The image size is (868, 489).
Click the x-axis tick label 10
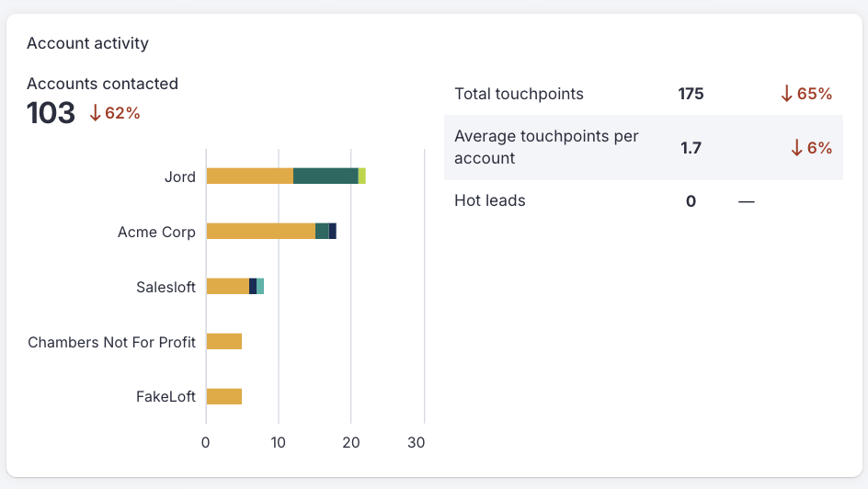pos(278,442)
